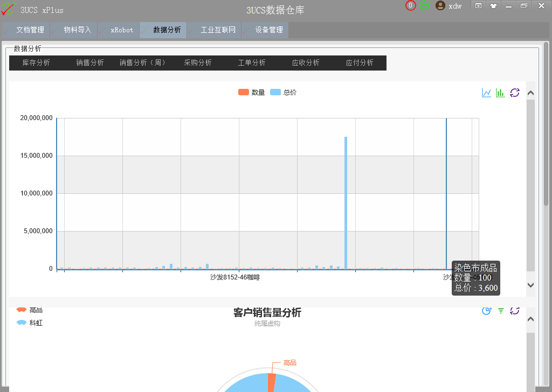Click the xdw user avatar
This screenshot has width=552, height=392.
pos(440,5)
